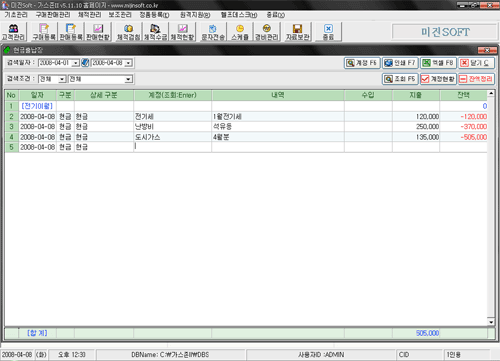The height and width of the screenshot is (361, 500).
Task: Click the 120,000 expense cell
Action: 416,116
